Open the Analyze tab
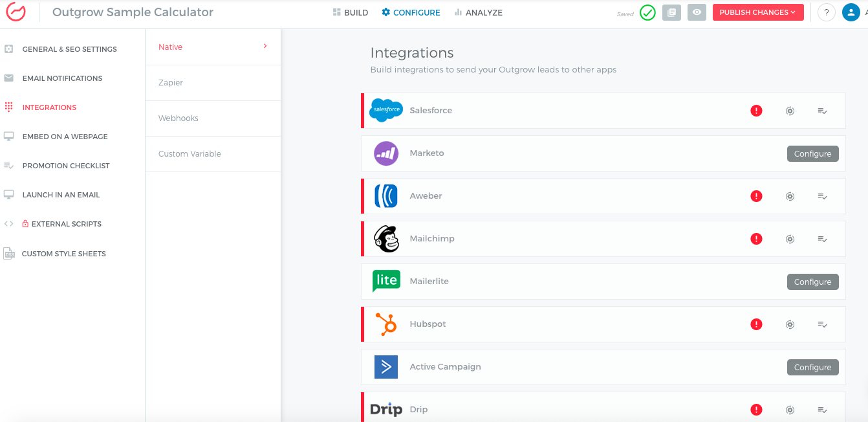 [478, 12]
